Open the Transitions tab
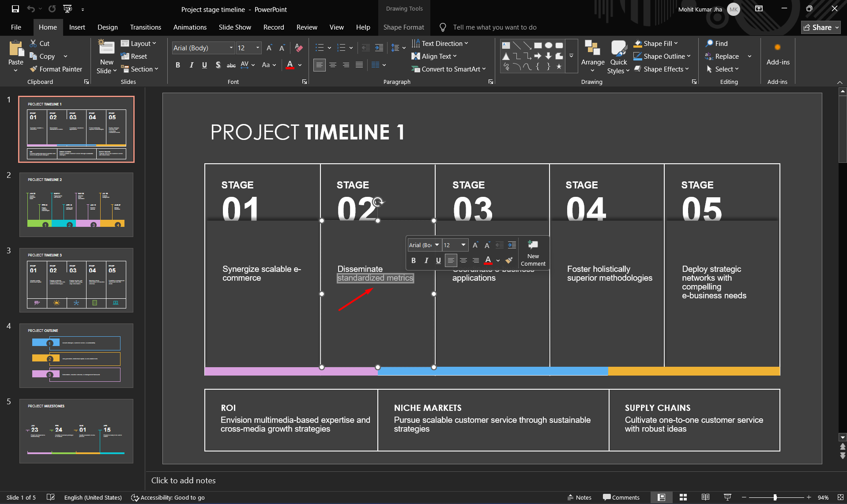 point(145,27)
